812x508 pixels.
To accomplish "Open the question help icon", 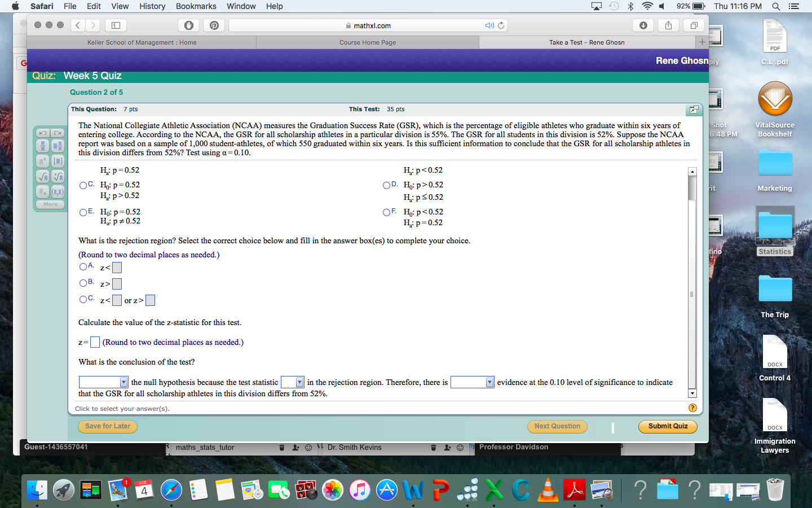I will pos(692,408).
